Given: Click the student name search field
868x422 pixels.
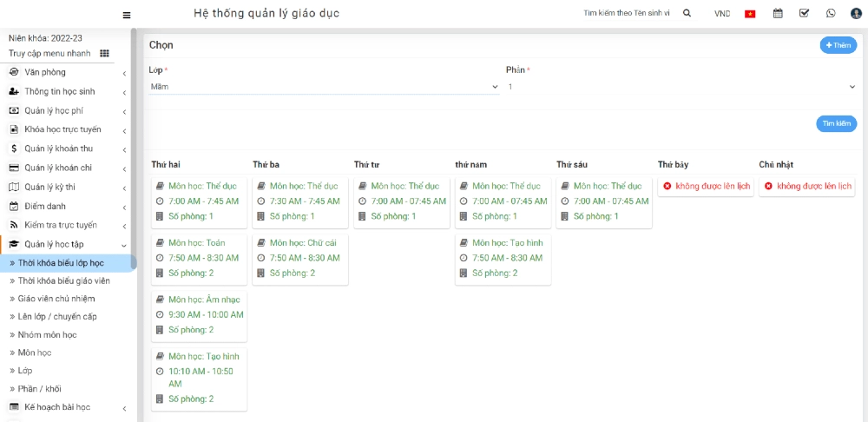Looking at the screenshot, I should [627, 13].
